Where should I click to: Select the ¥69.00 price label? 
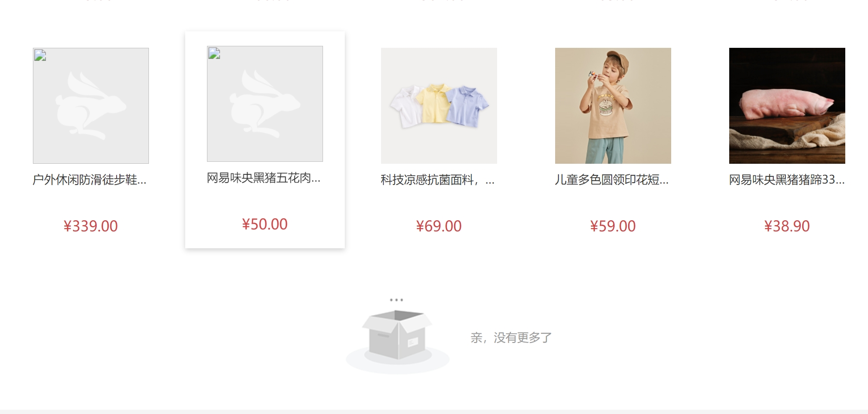pos(439,226)
